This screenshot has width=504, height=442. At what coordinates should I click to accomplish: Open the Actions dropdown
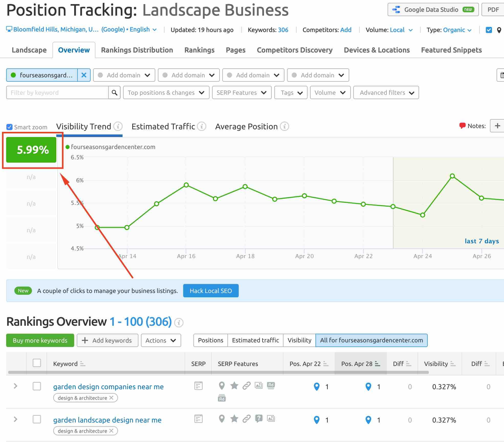161,340
